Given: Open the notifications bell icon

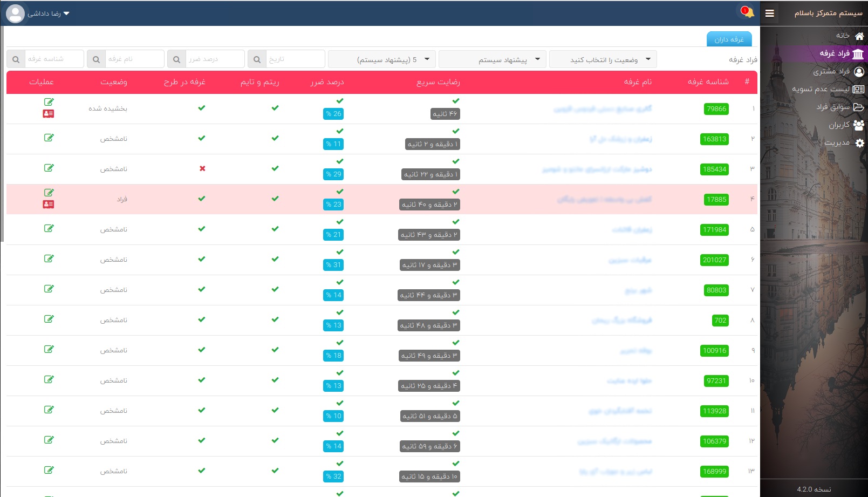Looking at the screenshot, I should coord(747,12).
